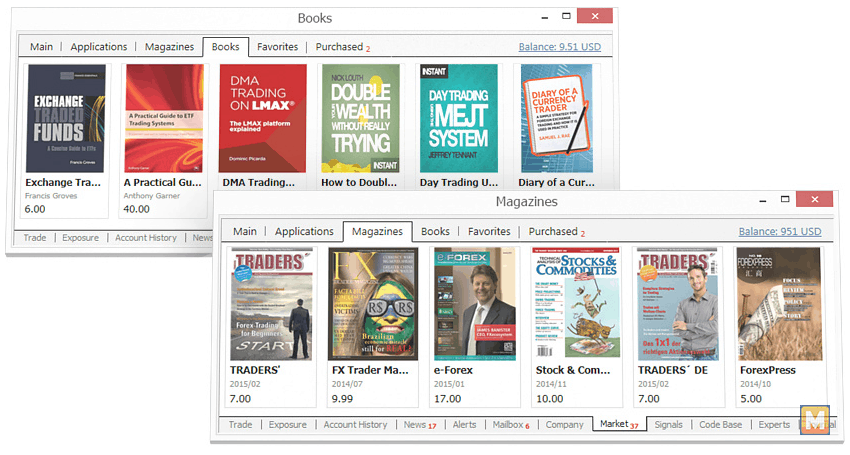The height and width of the screenshot is (455, 850).
Task: Open Double Your Wealth book cover
Action: coord(360,118)
